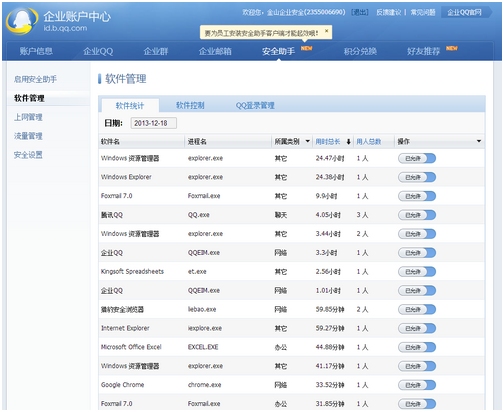Click the et.exe process name
This screenshot has height=412, width=504.
click(x=197, y=272)
